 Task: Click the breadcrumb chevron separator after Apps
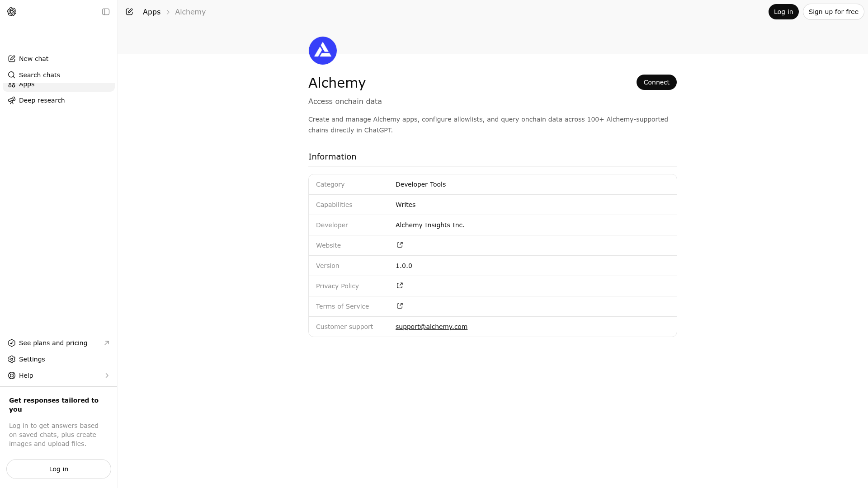click(x=168, y=12)
